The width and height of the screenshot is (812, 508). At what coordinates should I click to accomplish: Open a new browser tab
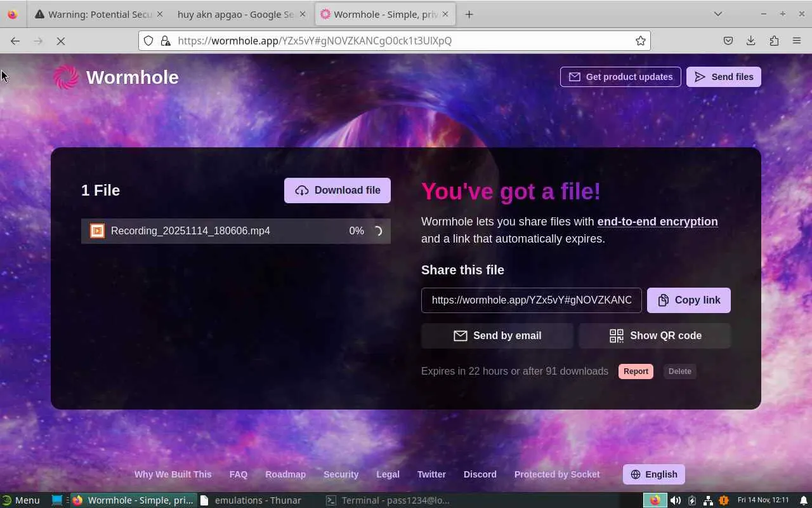(x=469, y=14)
